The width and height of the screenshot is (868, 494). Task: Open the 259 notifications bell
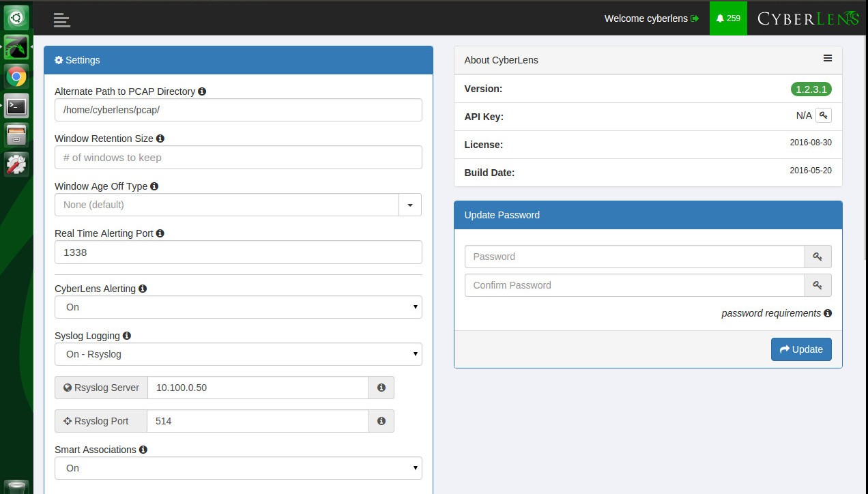click(728, 18)
